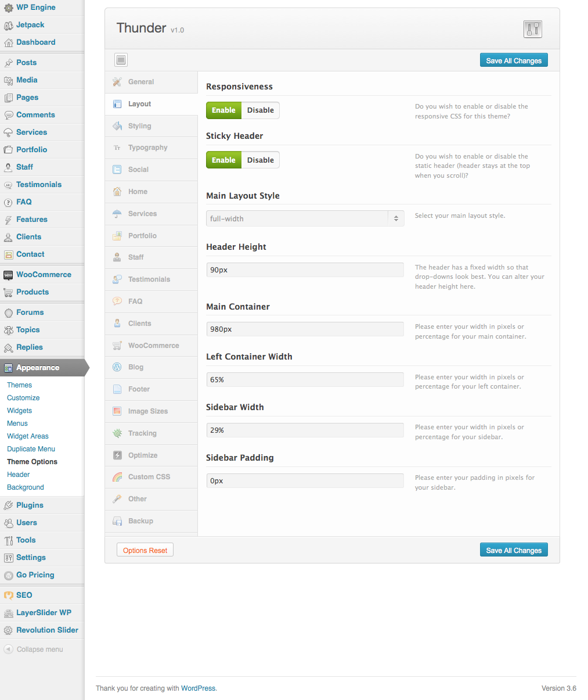
Task: Click the Revolution Slider icon
Action: coord(8,630)
